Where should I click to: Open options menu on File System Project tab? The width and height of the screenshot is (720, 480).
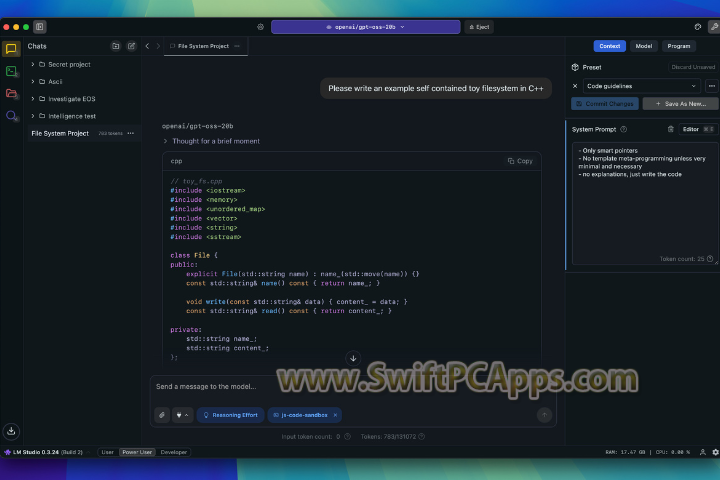237,46
